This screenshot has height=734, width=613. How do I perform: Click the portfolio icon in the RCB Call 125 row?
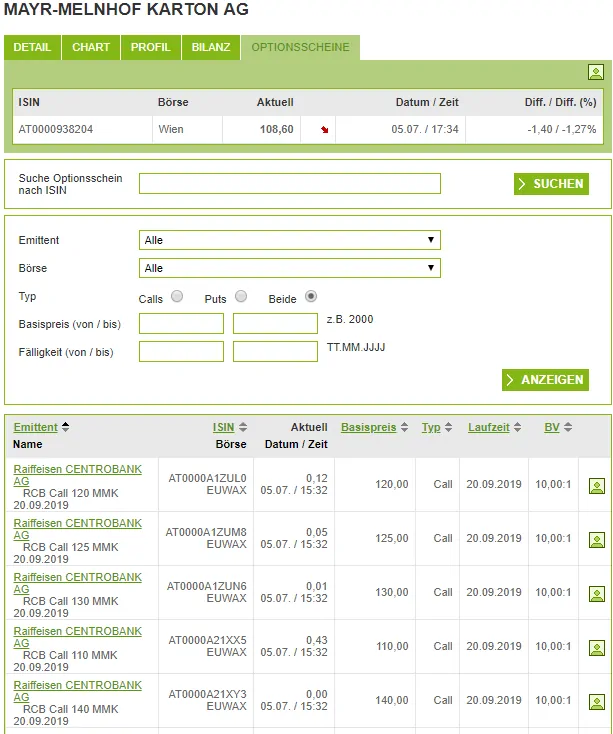click(x=597, y=540)
